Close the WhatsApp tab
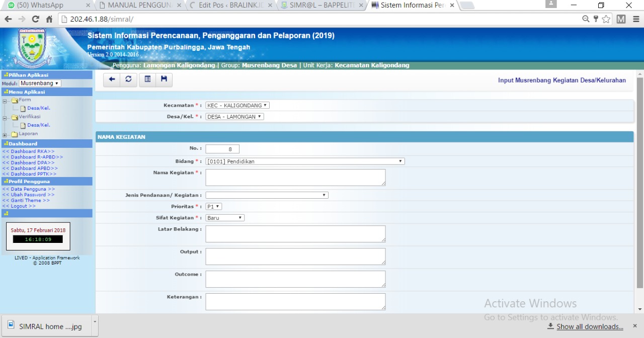Viewport: 644px width, 338px height. [x=88, y=6]
